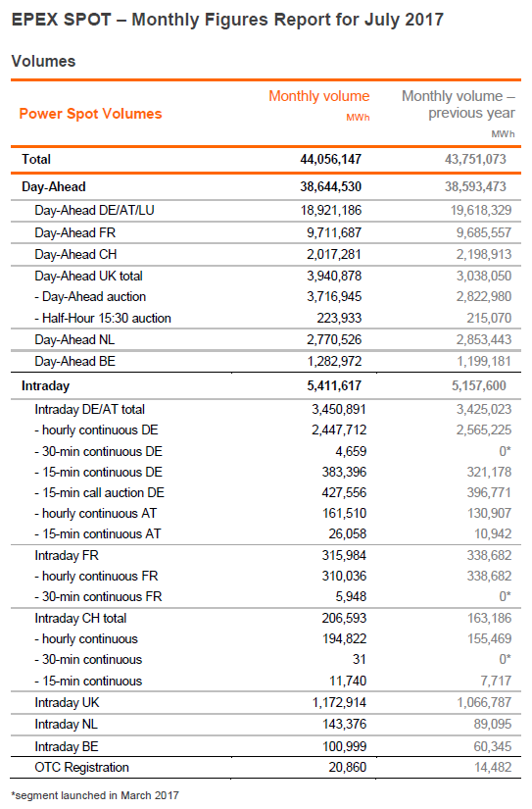
Task: Select the Monthly volume column header
Action: tap(319, 96)
